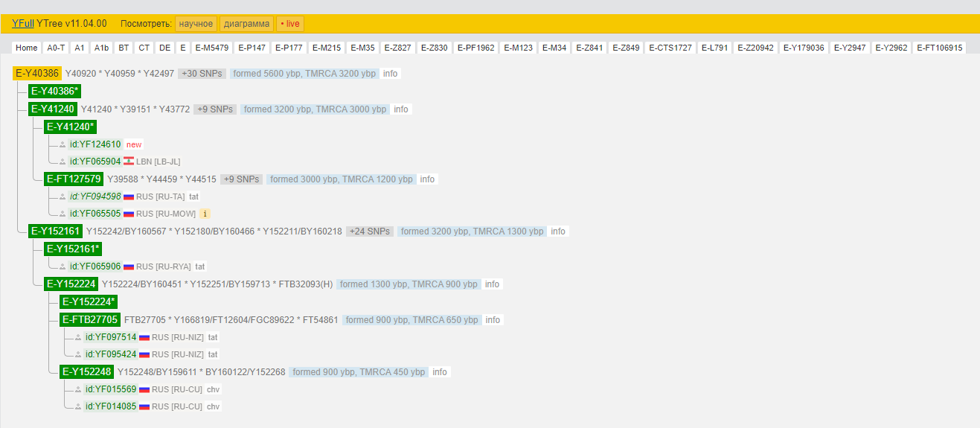Open sample id:YF014085
Screen dimensions: 980x428
(x=111, y=406)
